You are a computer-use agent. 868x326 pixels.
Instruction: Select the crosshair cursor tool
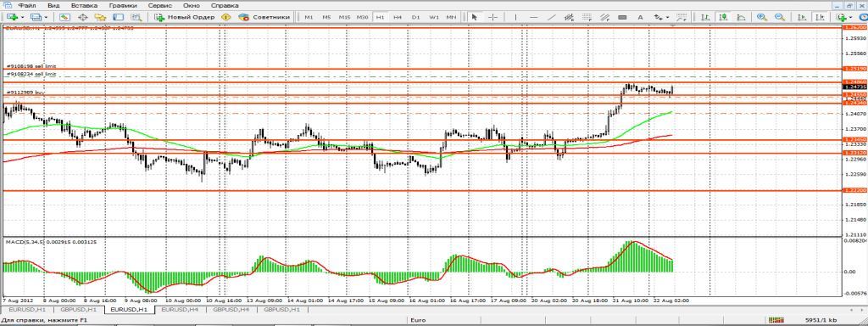click(x=492, y=17)
